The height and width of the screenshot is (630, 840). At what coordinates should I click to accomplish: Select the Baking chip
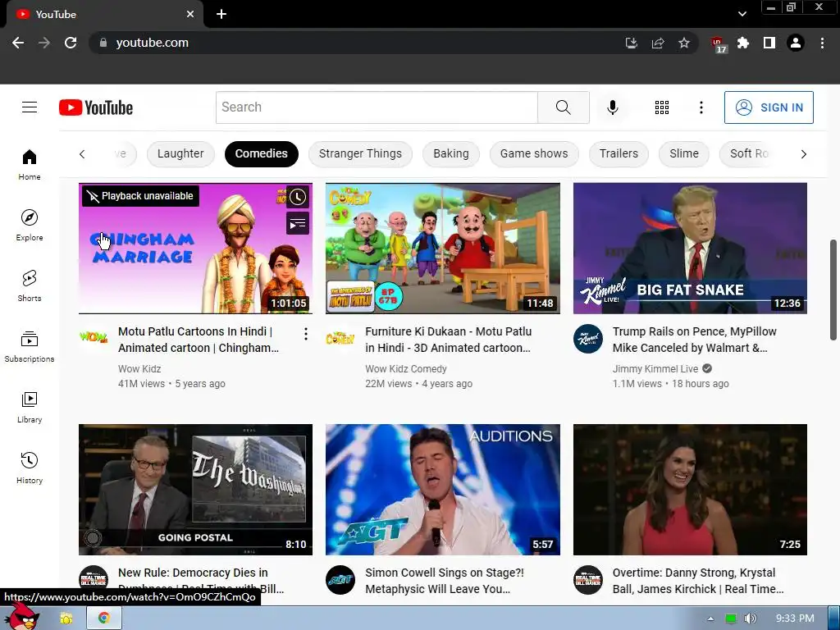[x=451, y=153]
